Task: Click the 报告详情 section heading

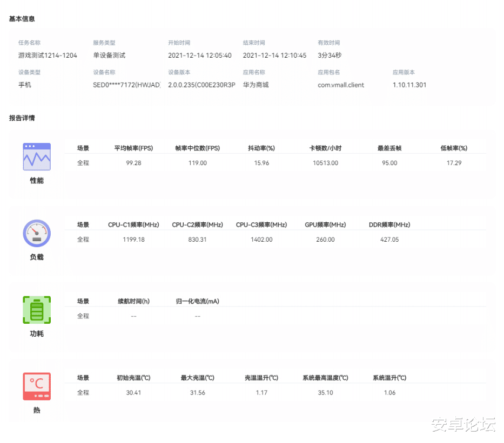Action: pyautogui.click(x=22, y=118)
